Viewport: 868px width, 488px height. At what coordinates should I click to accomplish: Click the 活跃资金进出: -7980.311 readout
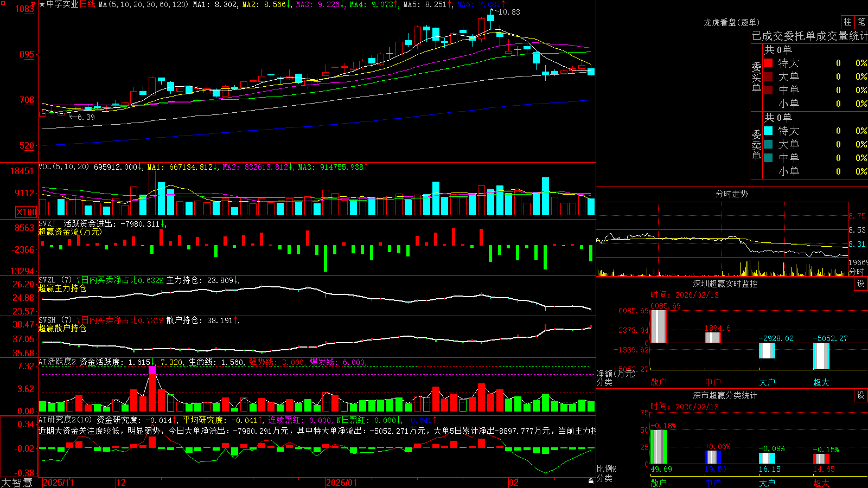click(112, 223)
